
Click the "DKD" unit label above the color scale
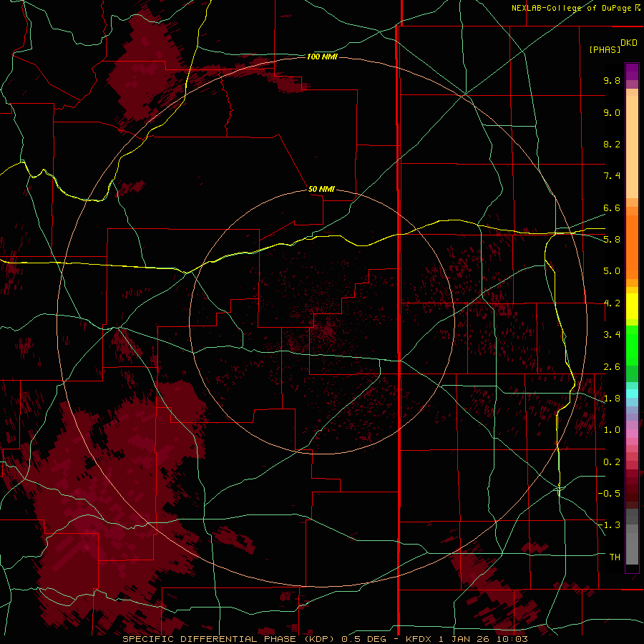[629, 43]
